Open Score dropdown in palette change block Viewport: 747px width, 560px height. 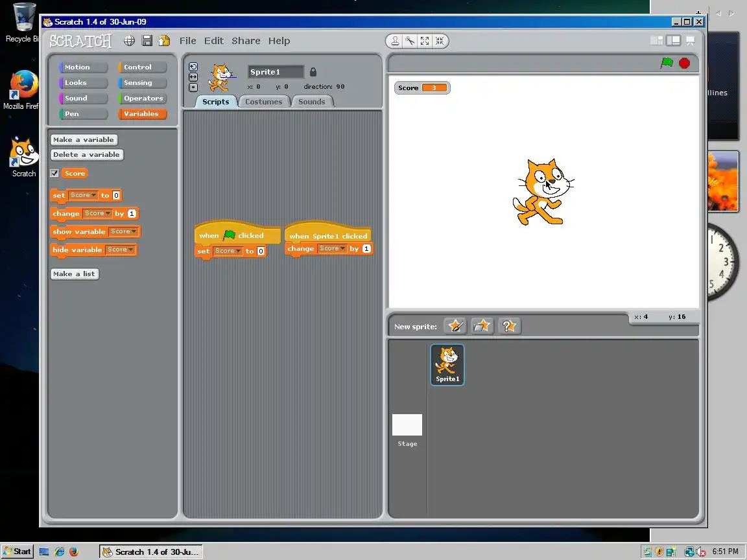click(97, 213)
